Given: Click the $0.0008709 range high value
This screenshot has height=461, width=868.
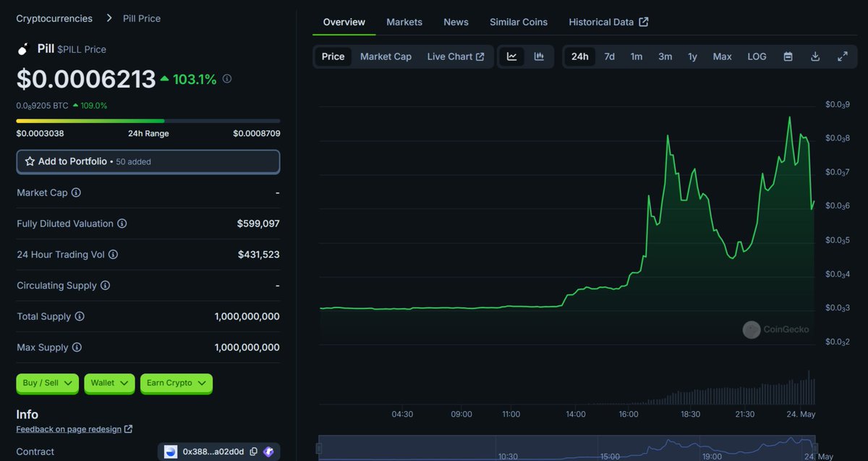Looking at the screenshot, I should click(x=256, y=133).
